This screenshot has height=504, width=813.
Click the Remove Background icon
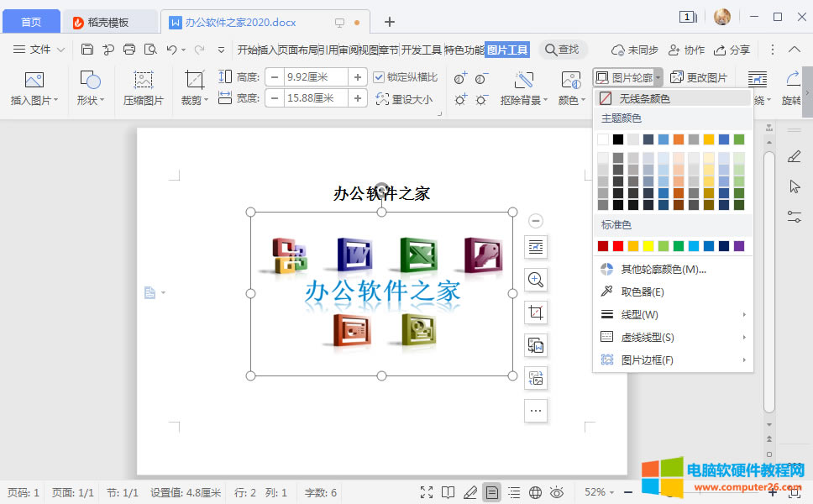523,81
